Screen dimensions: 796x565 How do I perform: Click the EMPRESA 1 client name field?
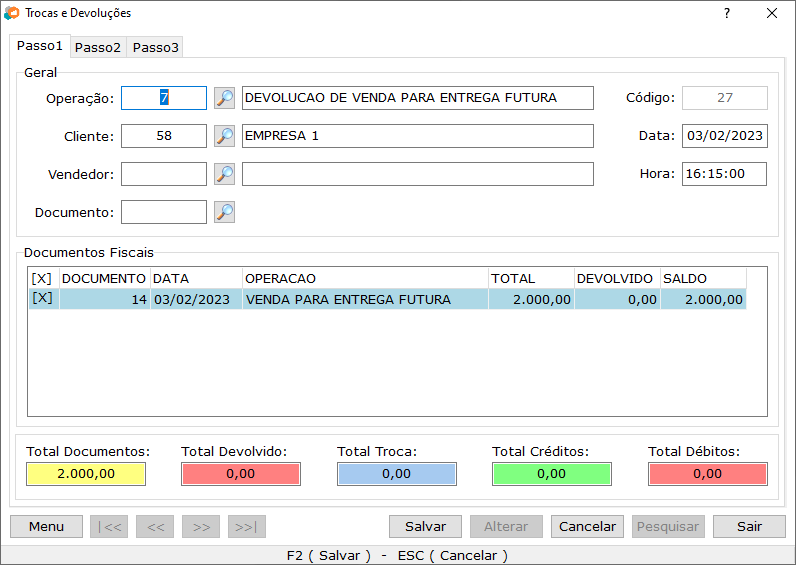[x=418, y=136]
